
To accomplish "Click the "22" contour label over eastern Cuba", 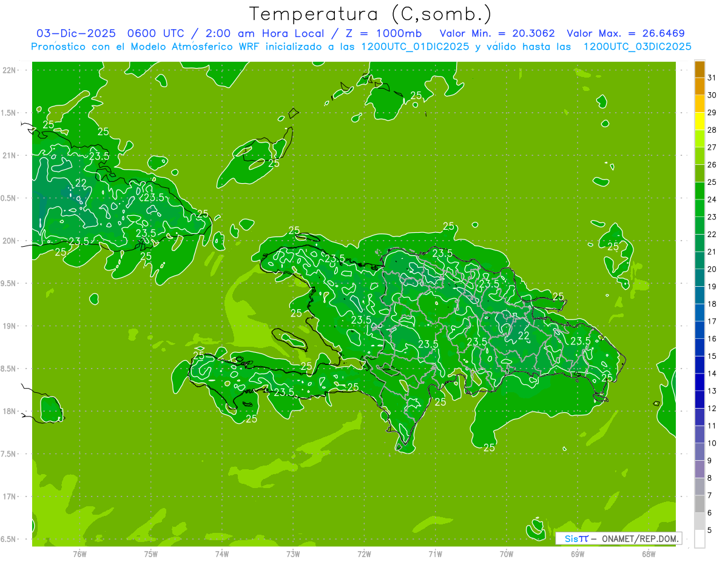I will click(81, 183).
